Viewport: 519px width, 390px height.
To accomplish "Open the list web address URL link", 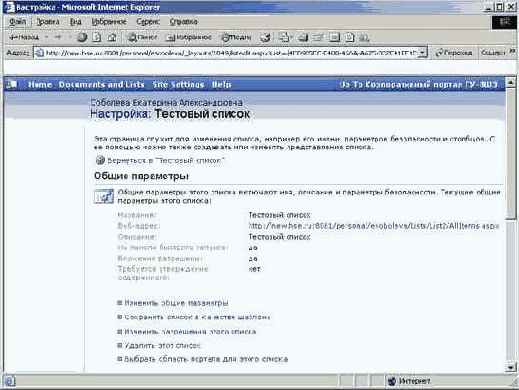I will [x=374, y=226].
